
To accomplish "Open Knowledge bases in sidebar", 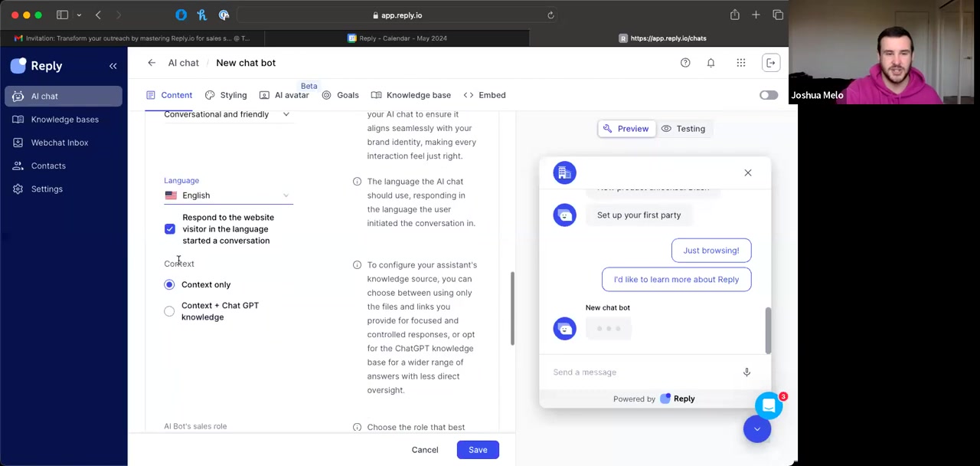I will coord(64,120).
